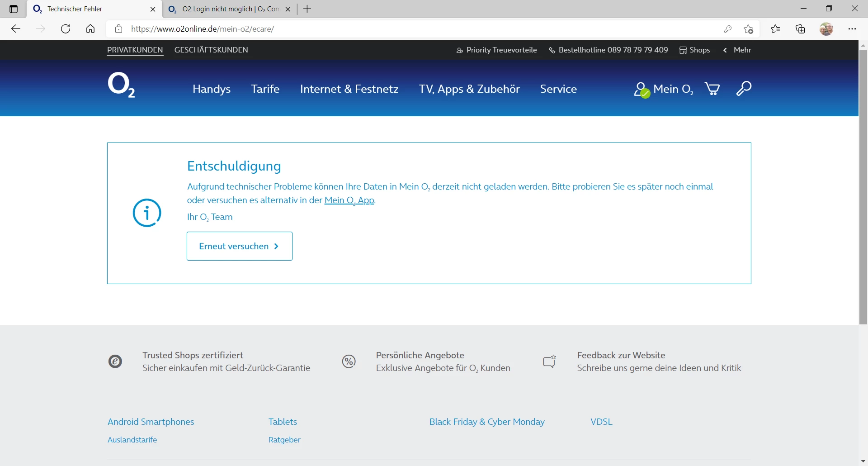Open browser Settings and more menu
The height and width of the screenshot is (466, 868).
coord(852,29)
